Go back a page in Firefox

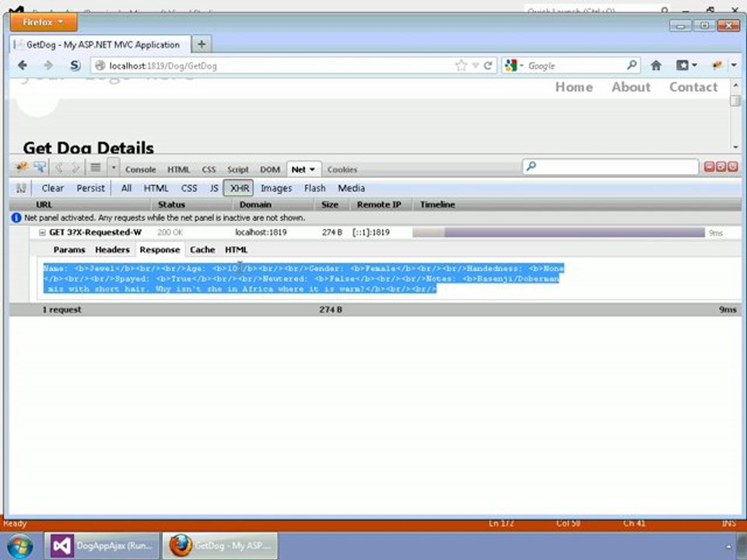point(22,65)
